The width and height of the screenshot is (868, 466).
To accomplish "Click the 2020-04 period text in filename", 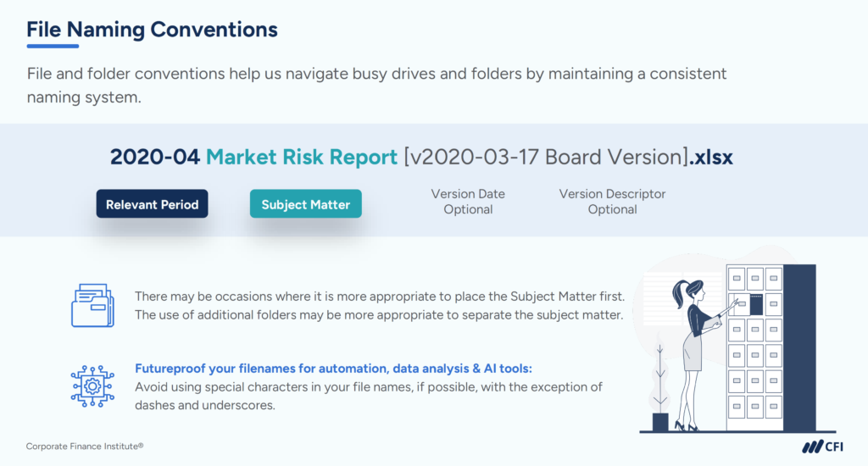I will tap(155, 158).
